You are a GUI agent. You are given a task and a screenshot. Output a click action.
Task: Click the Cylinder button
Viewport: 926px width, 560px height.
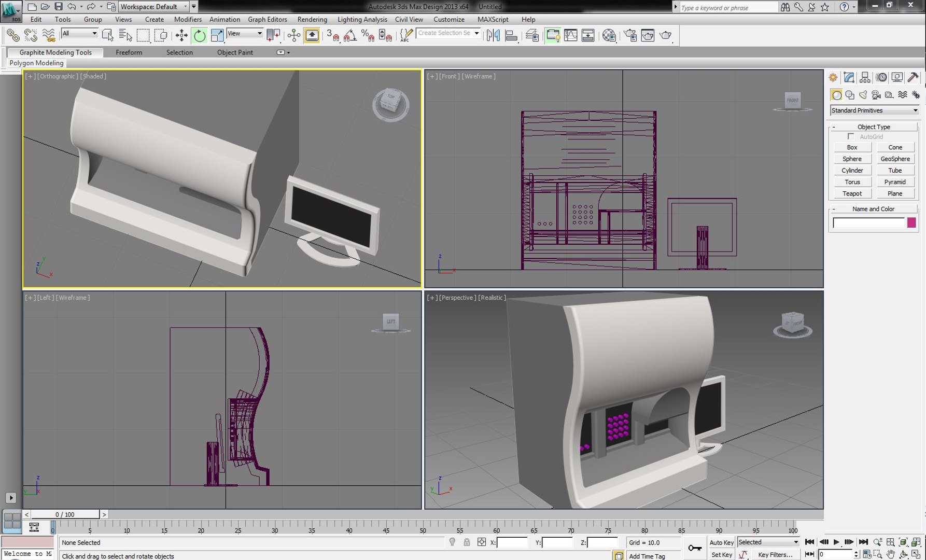852,171
